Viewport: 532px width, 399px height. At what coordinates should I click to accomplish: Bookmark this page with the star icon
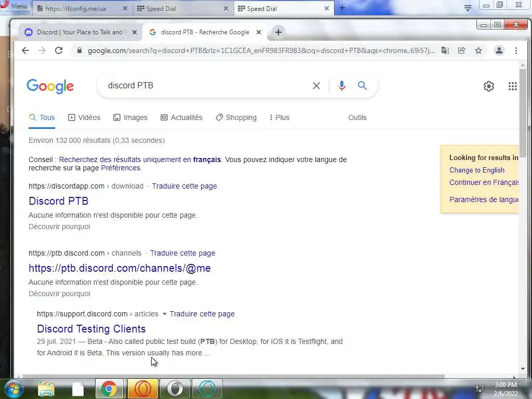click(478, 50)
